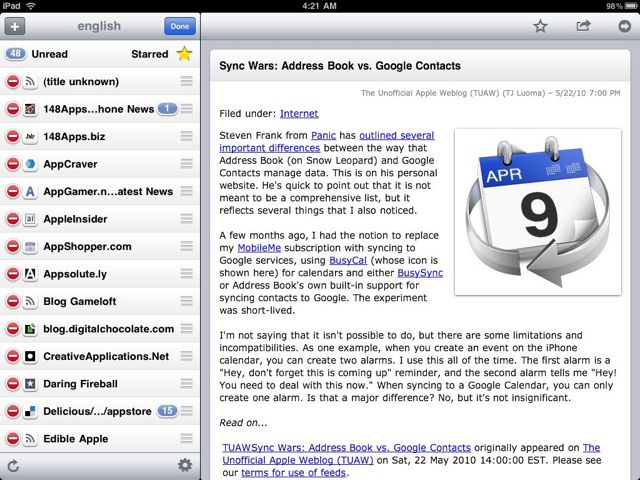The image size is (640, 480).
Task: Delete the Daring Fireball feed
Action: 13,384
